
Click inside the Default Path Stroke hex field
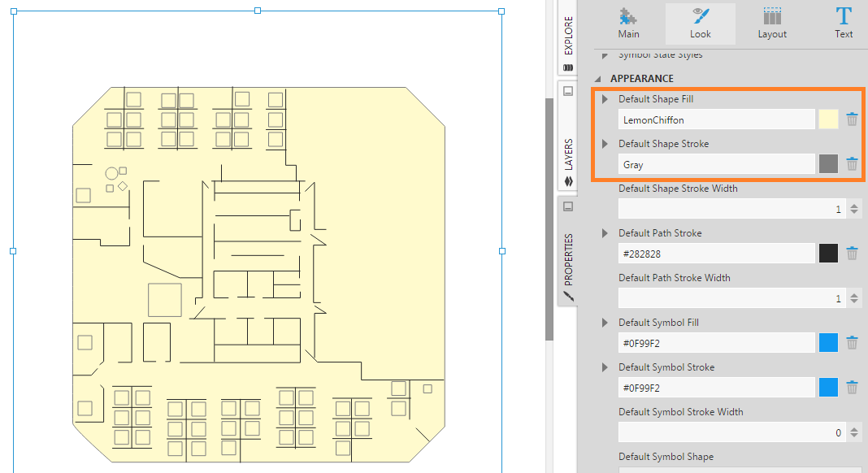coord(715,253)
